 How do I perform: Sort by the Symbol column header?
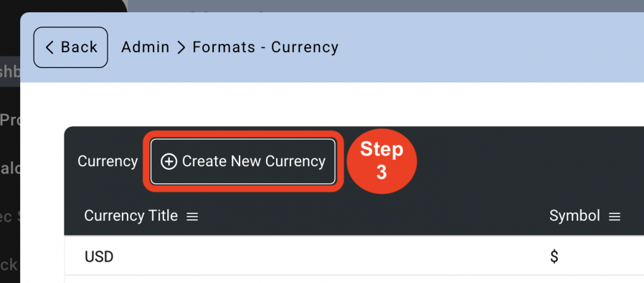coord(574,216)
